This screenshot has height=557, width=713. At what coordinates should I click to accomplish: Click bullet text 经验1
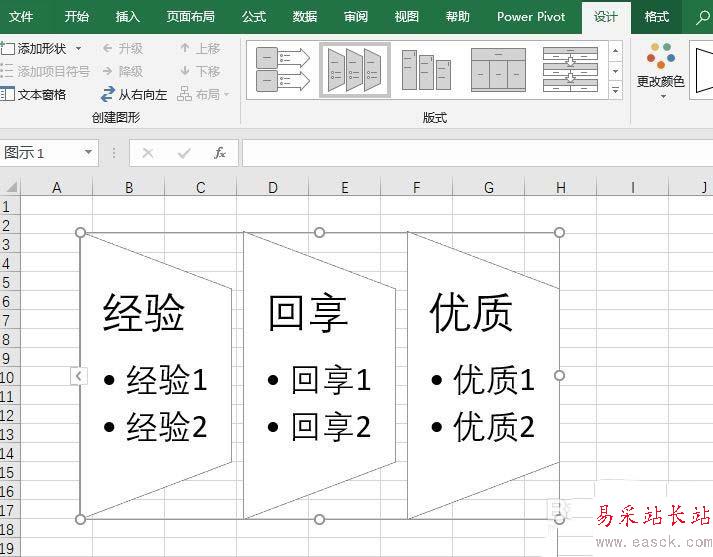point(166,379)
